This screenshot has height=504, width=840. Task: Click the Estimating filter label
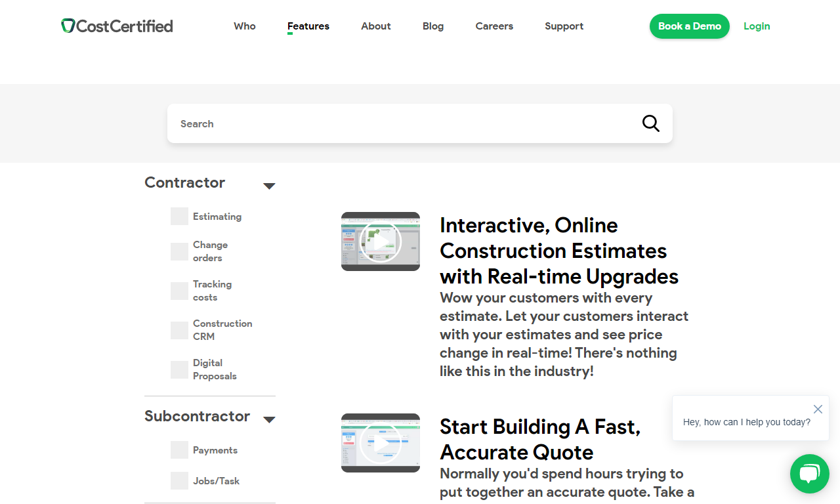(217, 217)
